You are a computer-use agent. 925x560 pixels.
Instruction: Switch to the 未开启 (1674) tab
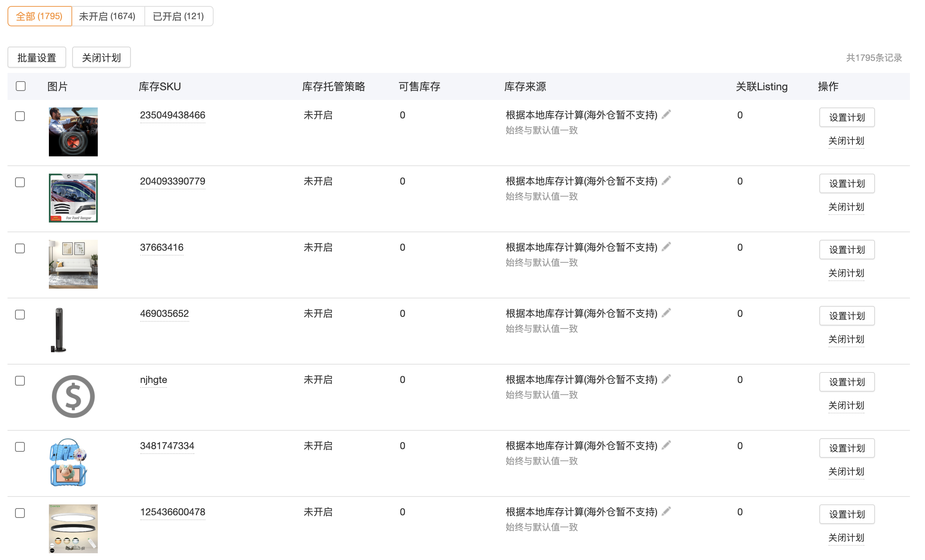tap(107, 16)
